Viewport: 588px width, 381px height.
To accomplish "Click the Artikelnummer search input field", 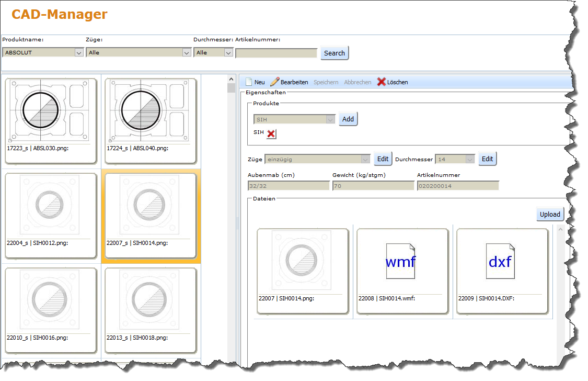I will pos(276,53).
